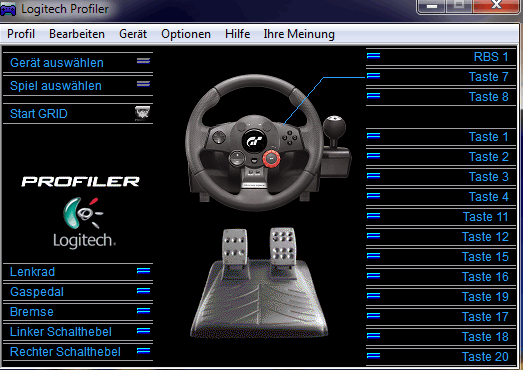Click the Taste 20 label
The height and width of the screenshot is (370, 523).
coord(485,357)
